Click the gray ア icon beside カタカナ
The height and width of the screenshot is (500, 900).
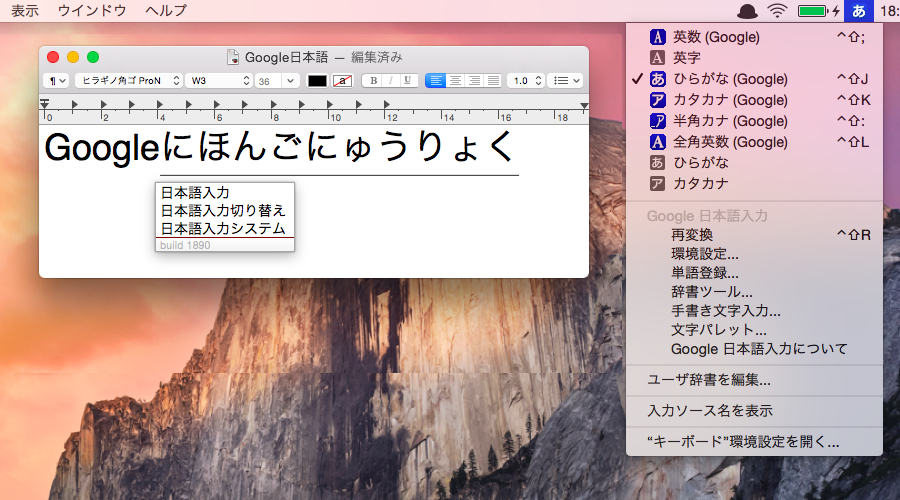click(x=657, y=184)
